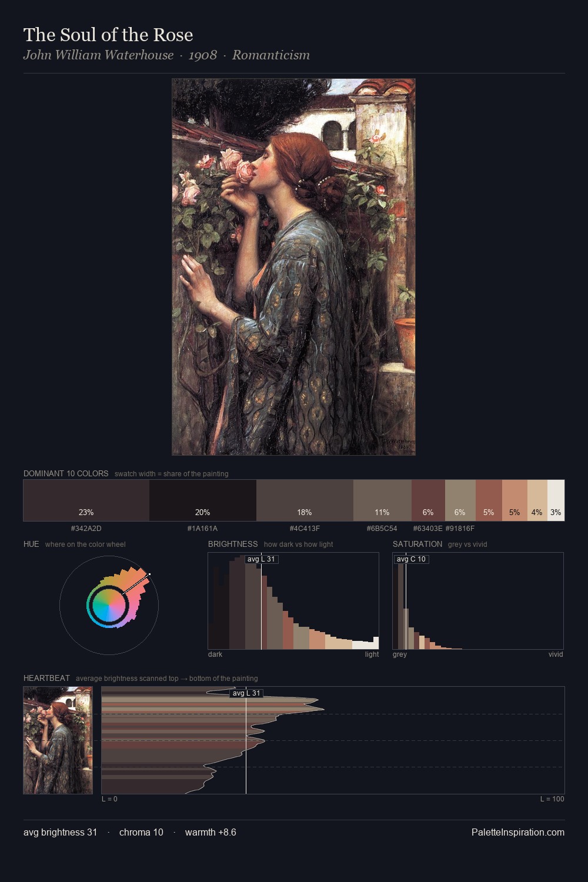The width and height of the screenshot is (588, 882).
Task: Click the hex code #342A2D
Action: [x=86, y=529]
